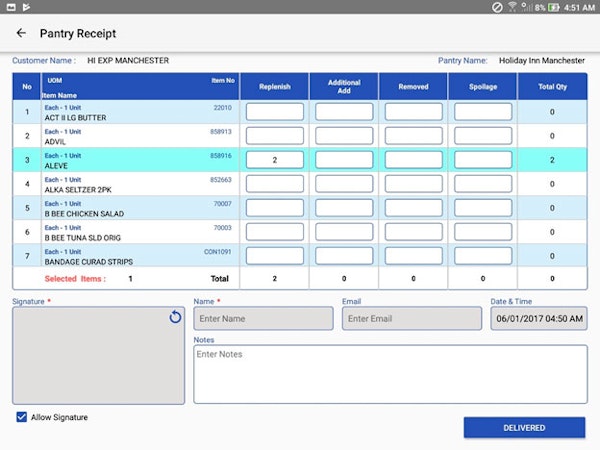The height and width of the screenshot is (450, 600).
Task: Select Spoilage field for ACT II LG BUTTER
Action: (483, 112)
